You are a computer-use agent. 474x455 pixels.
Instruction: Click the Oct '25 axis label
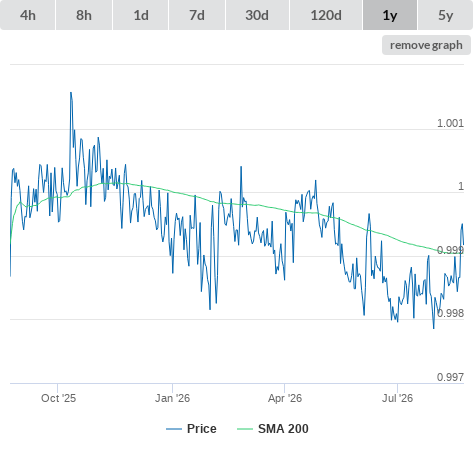tap(58, 398)
